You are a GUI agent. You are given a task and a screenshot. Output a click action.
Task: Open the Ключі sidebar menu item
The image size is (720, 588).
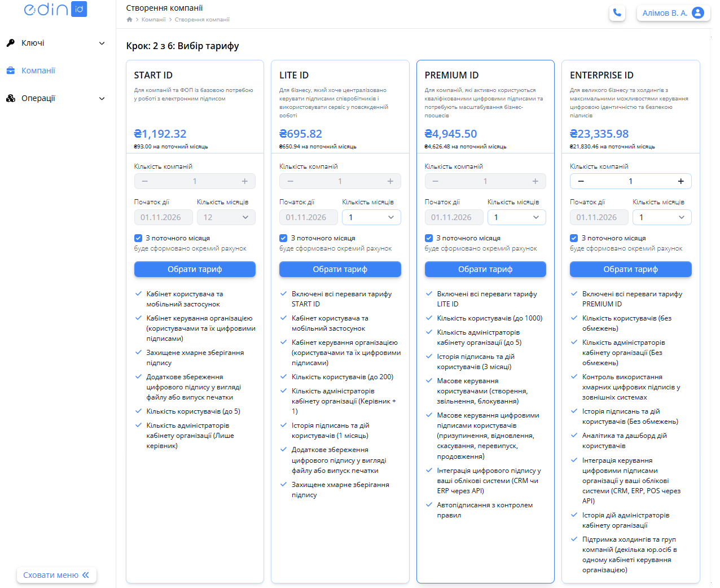[56, 43]
